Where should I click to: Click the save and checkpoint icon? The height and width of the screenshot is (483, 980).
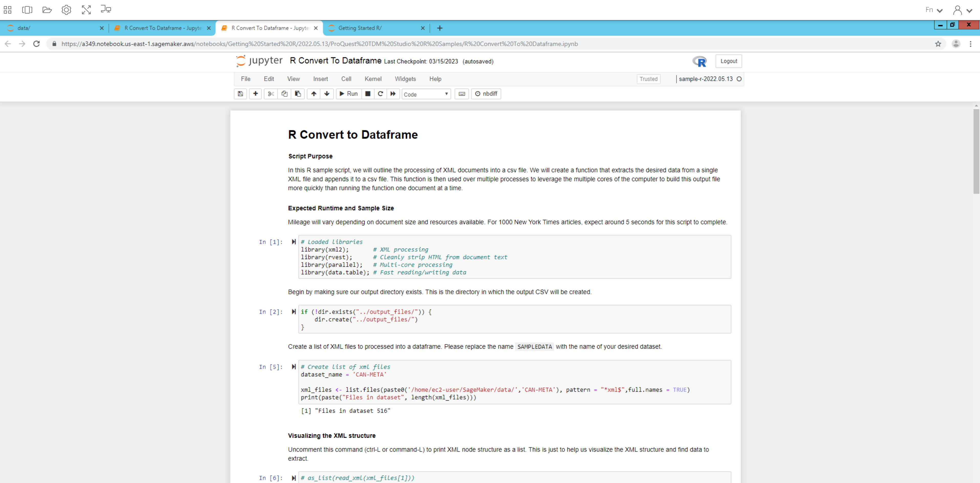coord(240,94)
